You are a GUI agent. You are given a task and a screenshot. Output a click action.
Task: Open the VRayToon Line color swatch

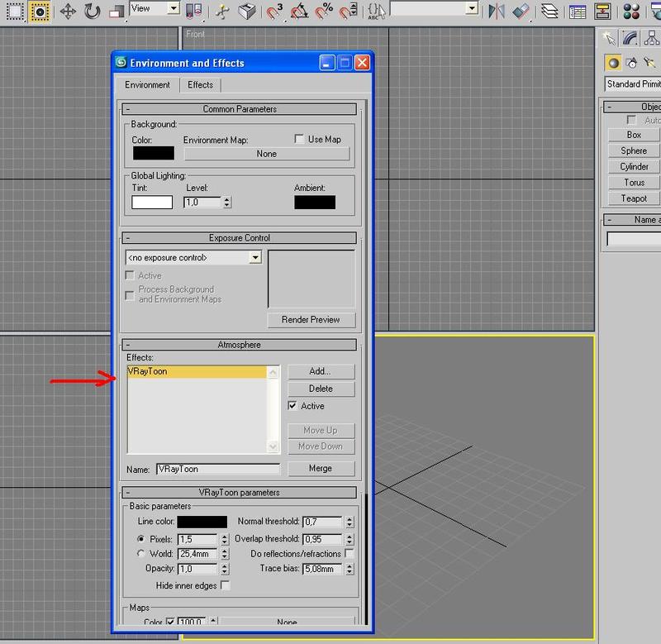[202, 522]
